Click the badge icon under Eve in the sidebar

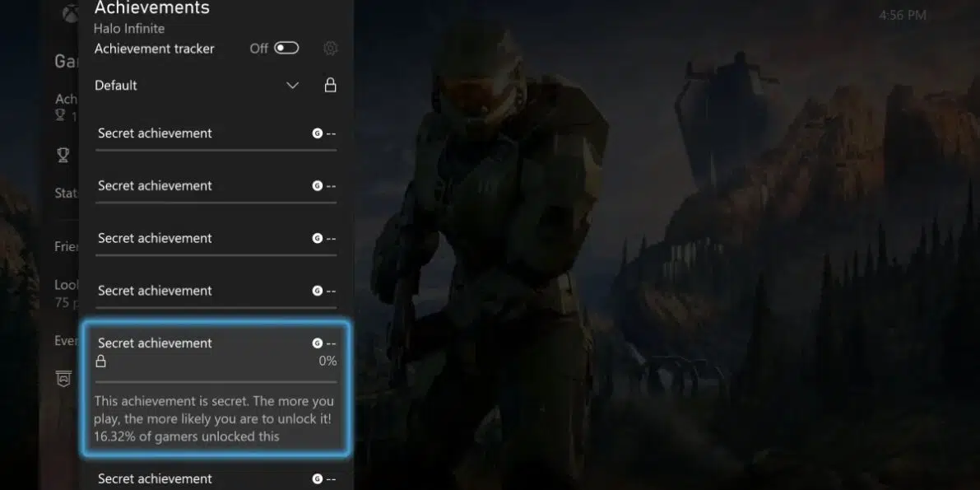(x=63, y=379)
